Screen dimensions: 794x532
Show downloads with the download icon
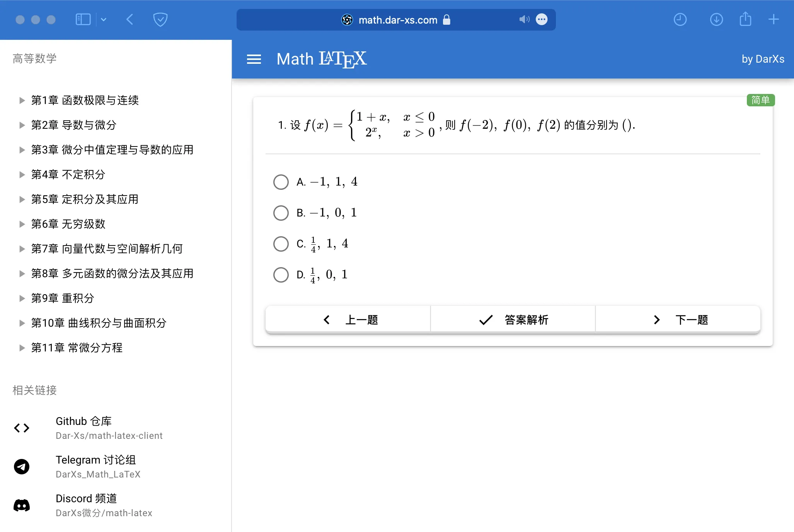716,19
